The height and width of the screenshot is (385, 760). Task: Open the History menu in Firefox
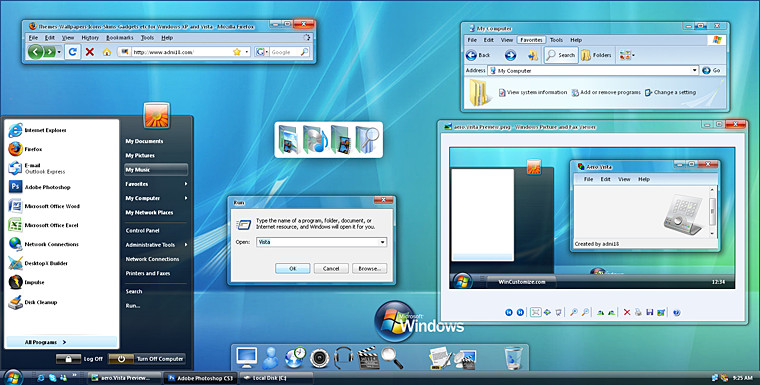[90, 38]
